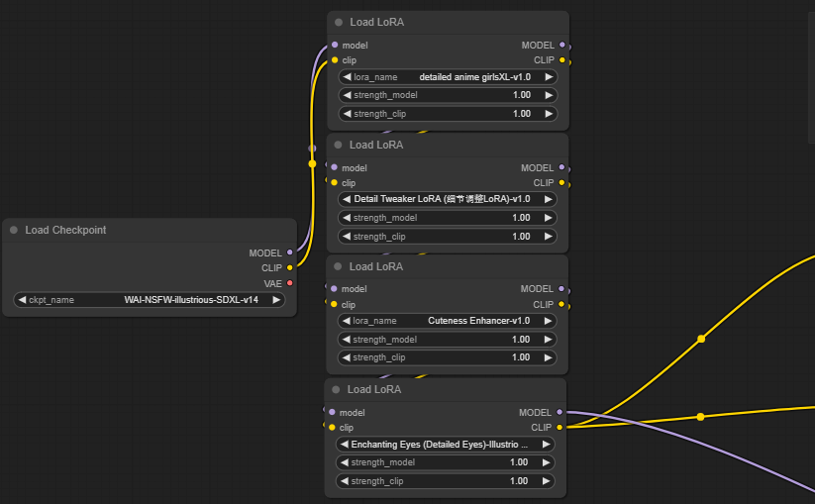
Task: Click MODEL output port of Enchanting Eyes LoRA node
Action: pos(560,412)
